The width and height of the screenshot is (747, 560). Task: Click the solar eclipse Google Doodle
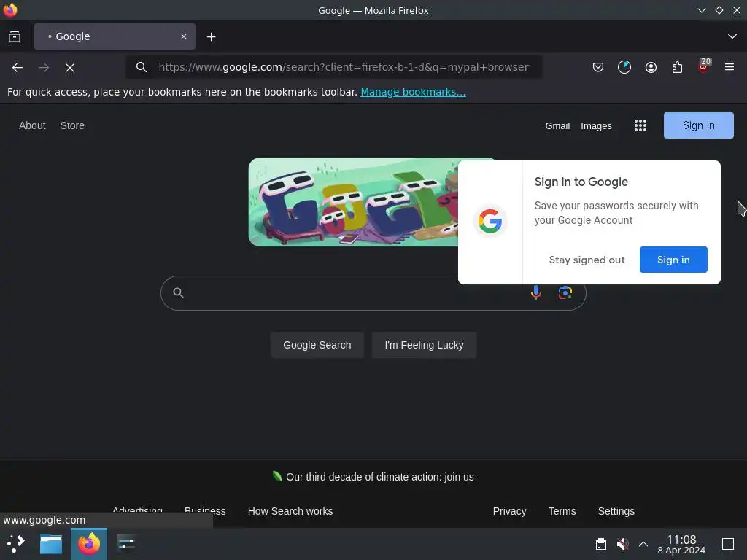[353, 202]
